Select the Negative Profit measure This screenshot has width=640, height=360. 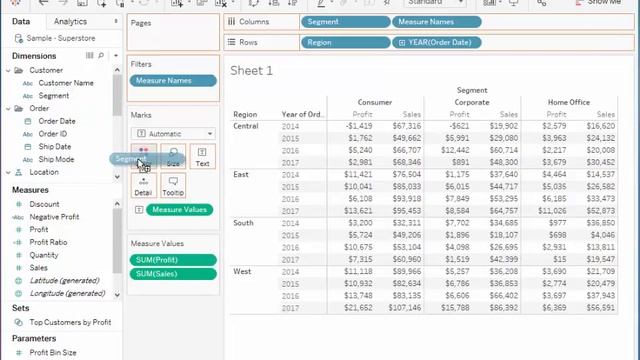[x=54, y=217]
